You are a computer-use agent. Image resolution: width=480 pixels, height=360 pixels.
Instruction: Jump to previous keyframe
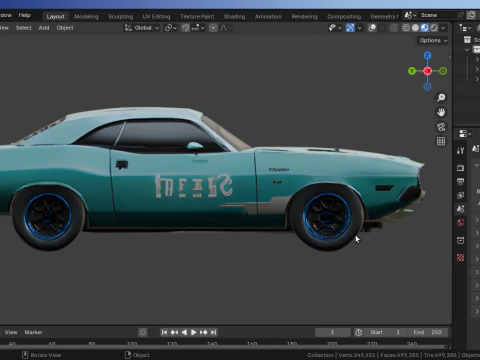click(x=174, y=332)
